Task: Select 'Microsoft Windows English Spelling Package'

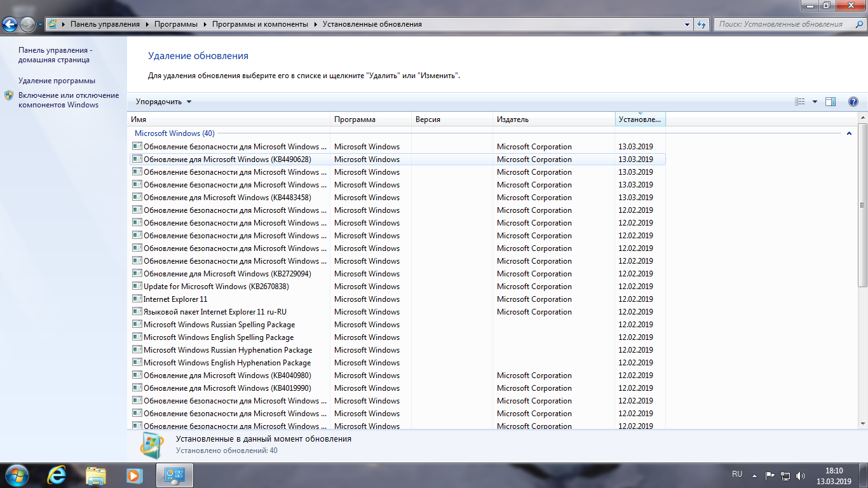Action: 398,337
